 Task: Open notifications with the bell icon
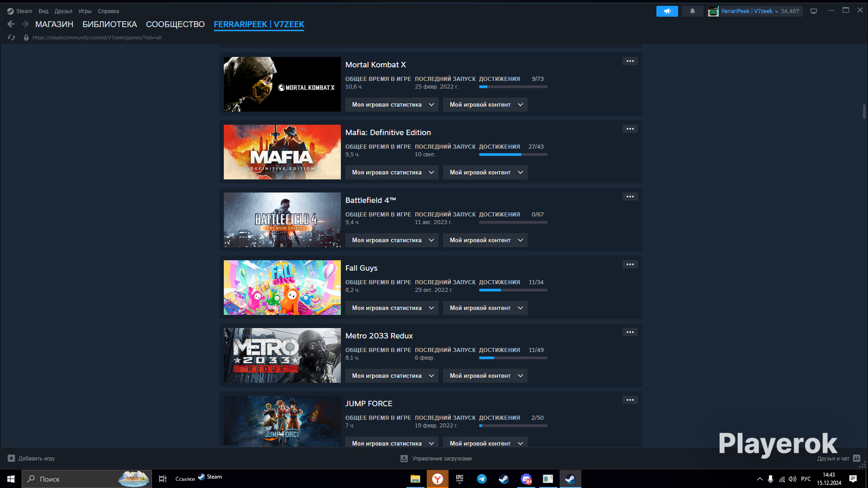(x=692, y=11)
